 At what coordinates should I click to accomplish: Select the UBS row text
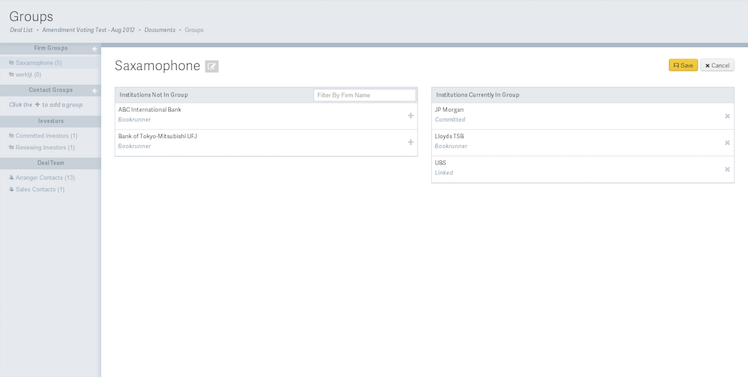[x=440, y=163]
